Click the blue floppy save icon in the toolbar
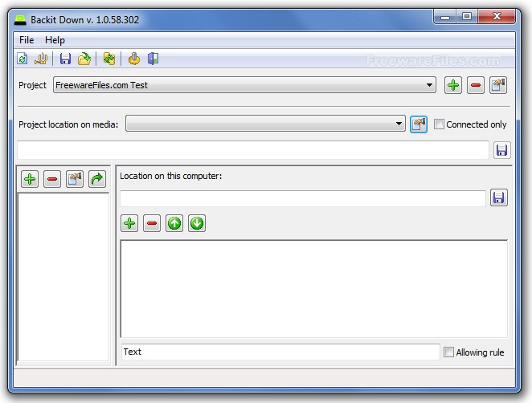The height and width of the screenshot is (403, 532). (65, 59)
